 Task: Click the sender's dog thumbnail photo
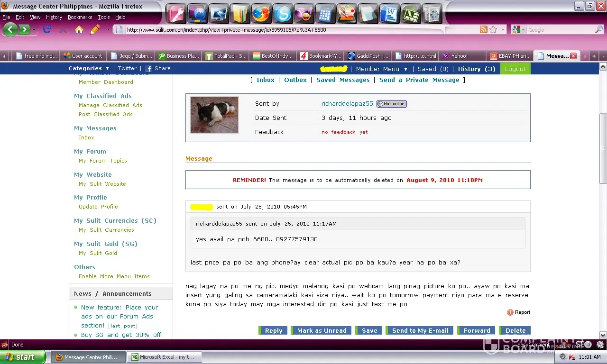click(214, 115)
